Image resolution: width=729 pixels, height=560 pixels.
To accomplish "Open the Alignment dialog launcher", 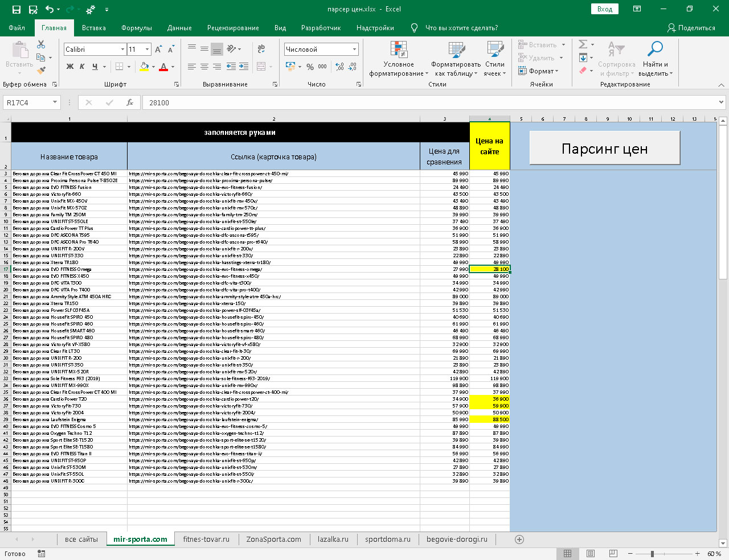I will click(x=275, y=84).
